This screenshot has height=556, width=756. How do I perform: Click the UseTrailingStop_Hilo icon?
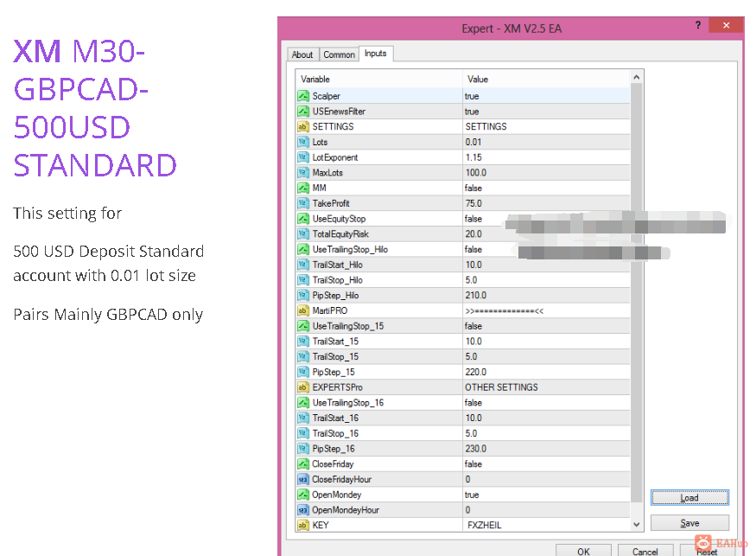pyautogui.click(x=302, y=250)
